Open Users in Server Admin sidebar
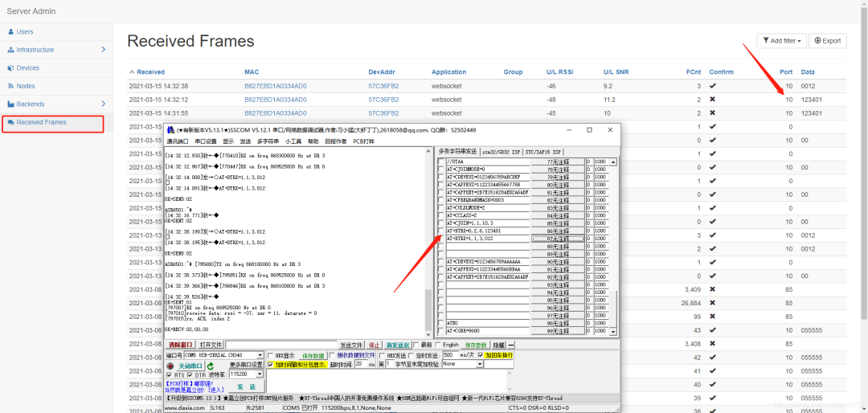This screenshot has height=413, width=868. pyautogui.click(x=24, y=31)
